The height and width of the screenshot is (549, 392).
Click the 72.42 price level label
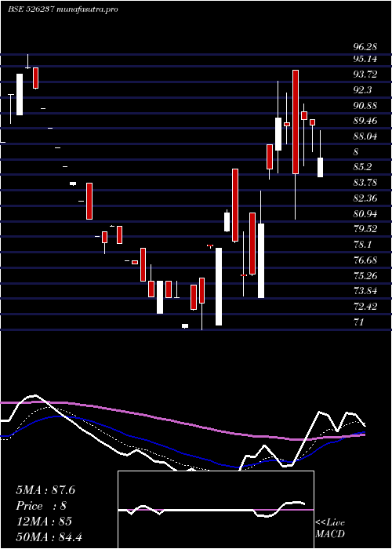(x=365, y=307)
